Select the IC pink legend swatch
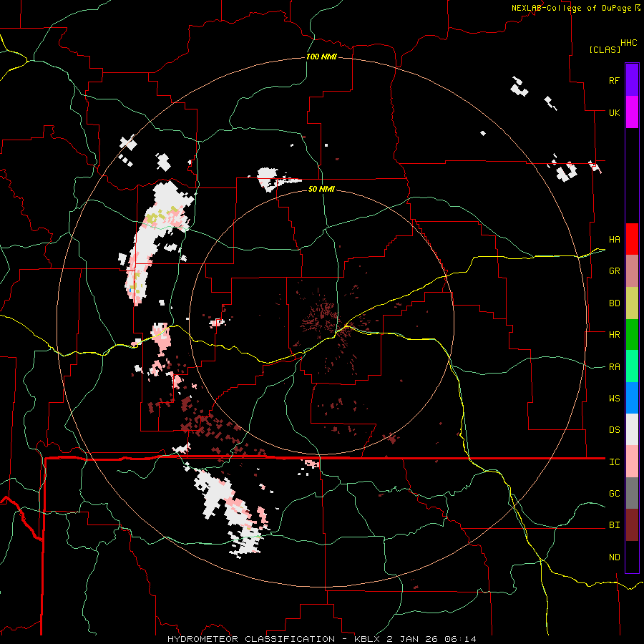This screenshot has width=644, height=644. click(632, 462)
